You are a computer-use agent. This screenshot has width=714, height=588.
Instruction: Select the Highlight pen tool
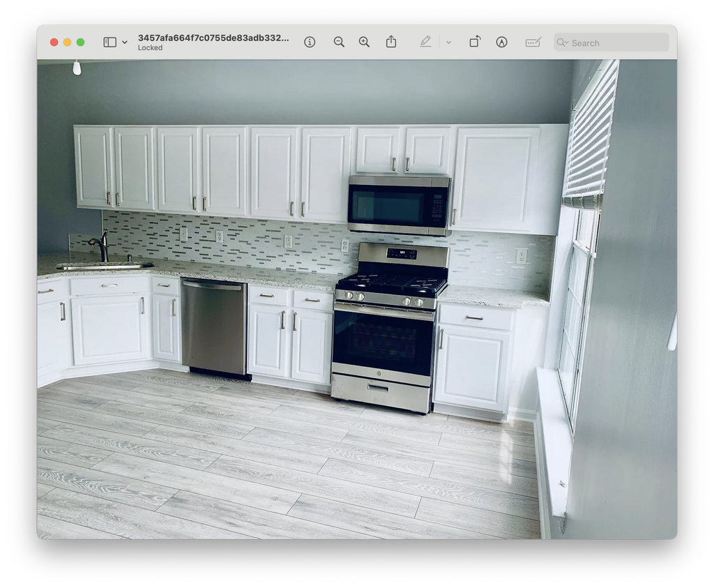point(425,42)
